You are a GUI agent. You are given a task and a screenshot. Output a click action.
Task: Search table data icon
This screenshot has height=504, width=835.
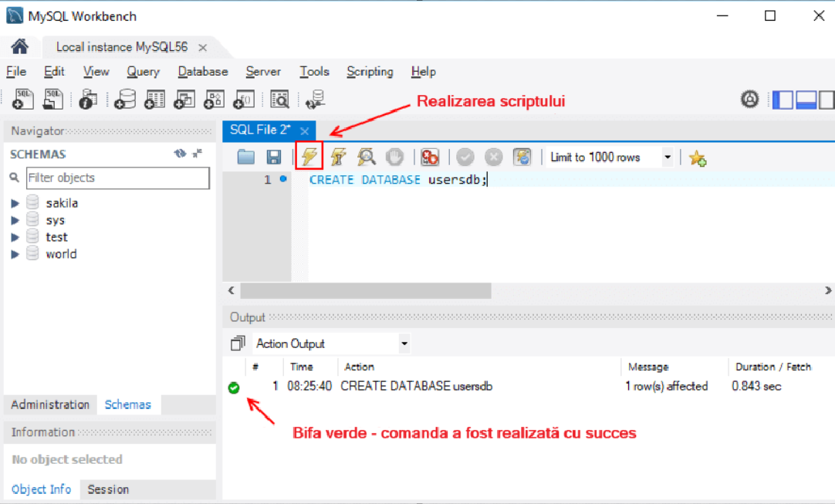279,99
